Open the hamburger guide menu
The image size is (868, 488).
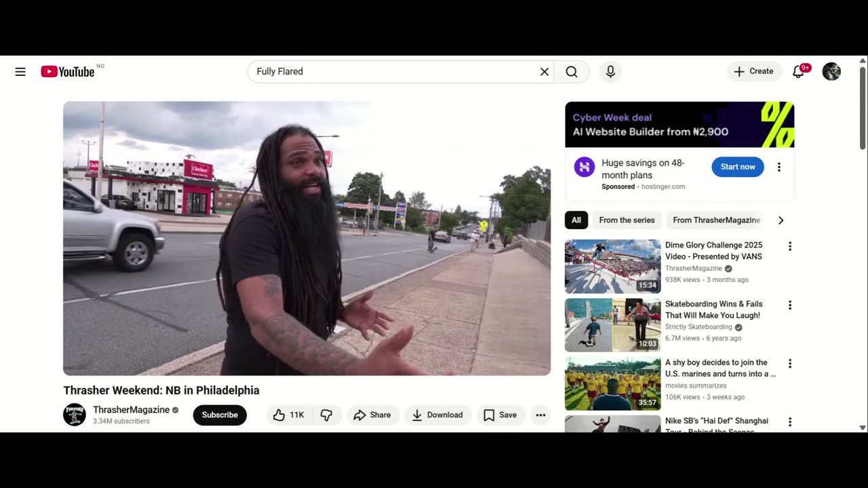tap(20, 72)
